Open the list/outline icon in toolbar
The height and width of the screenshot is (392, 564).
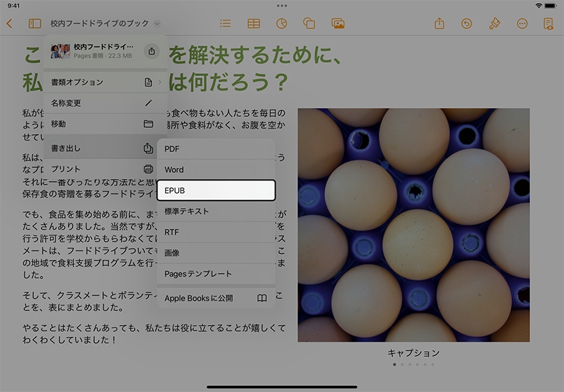pyautogui.click(x=225, y=24)
